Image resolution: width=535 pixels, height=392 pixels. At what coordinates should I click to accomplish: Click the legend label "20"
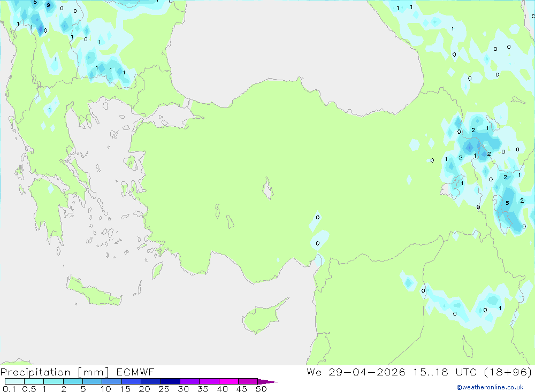coord(144,389)
